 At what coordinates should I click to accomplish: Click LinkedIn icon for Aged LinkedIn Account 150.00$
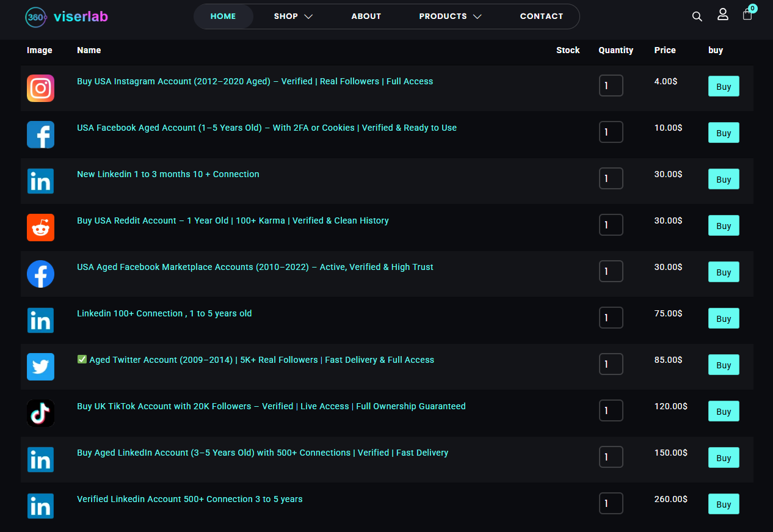coord(40,460)
